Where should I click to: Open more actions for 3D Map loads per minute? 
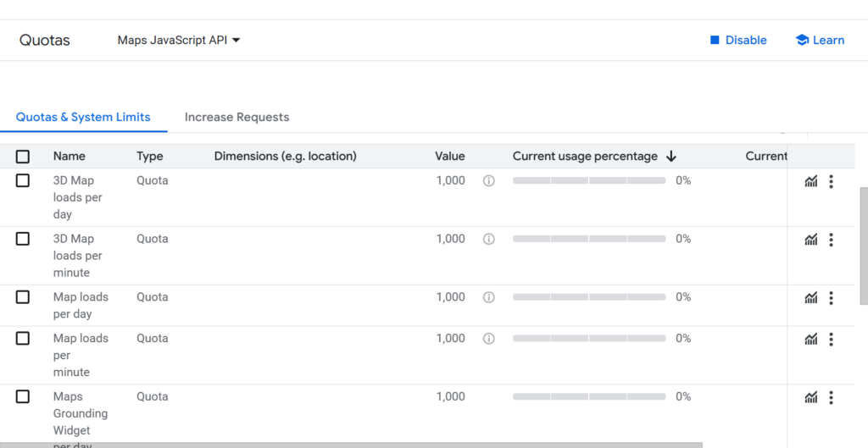[x=831, y=240]
